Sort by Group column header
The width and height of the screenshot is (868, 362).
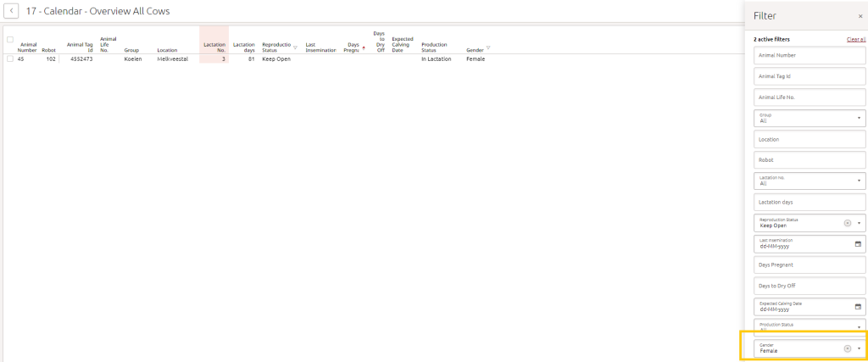pos(131,50)
